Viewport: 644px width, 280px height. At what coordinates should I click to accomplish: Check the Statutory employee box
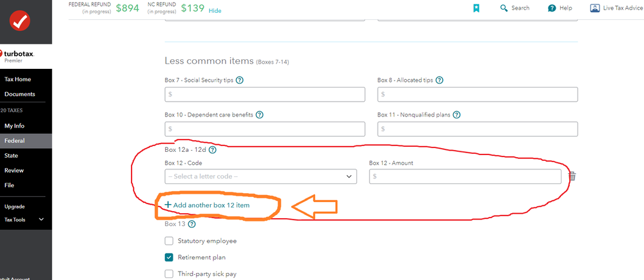click(x=169, y=241)
